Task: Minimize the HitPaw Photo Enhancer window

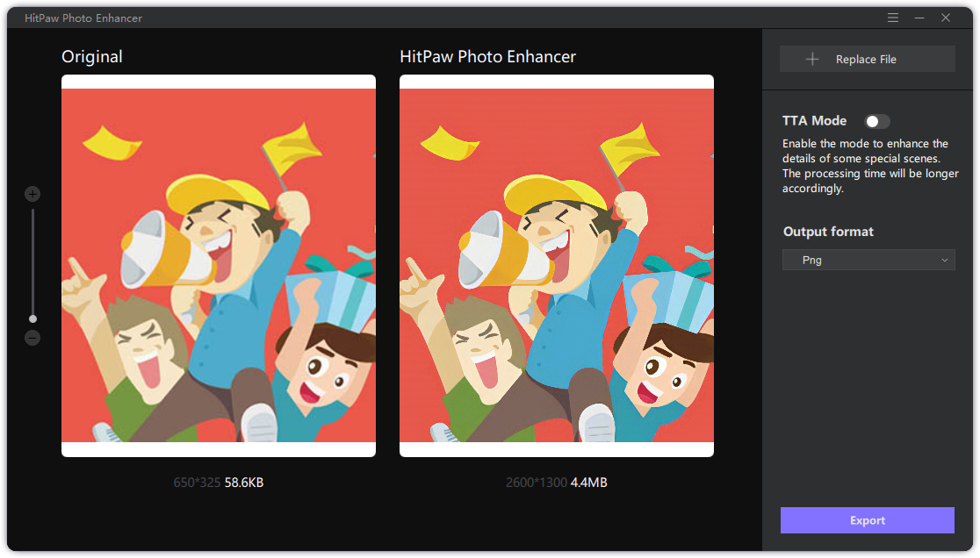Action: tap(919, 18)
